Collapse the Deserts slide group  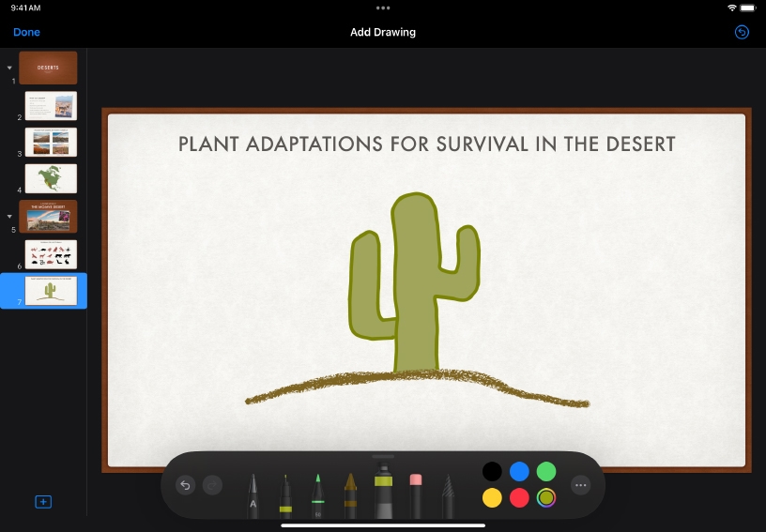click(x=9, y=68)
